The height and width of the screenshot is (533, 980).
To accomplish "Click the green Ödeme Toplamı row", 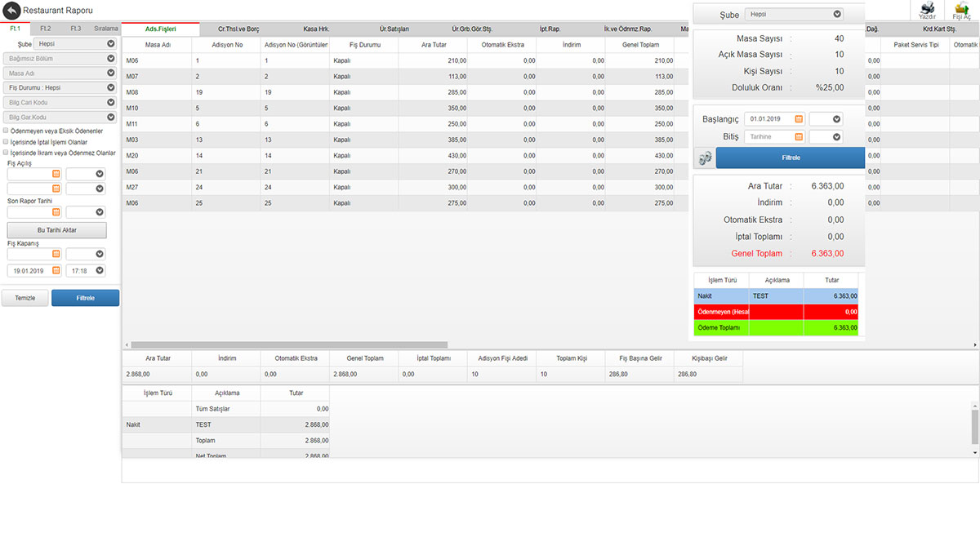I will coord(776,327).
